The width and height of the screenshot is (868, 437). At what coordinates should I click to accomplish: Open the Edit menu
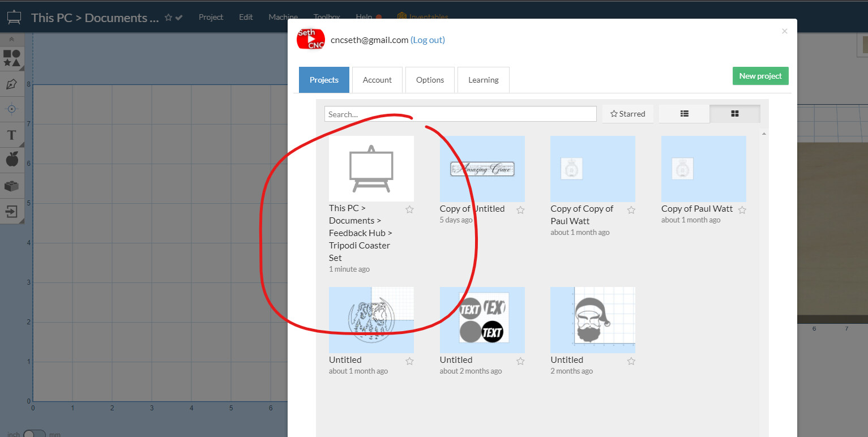point(246,17)
